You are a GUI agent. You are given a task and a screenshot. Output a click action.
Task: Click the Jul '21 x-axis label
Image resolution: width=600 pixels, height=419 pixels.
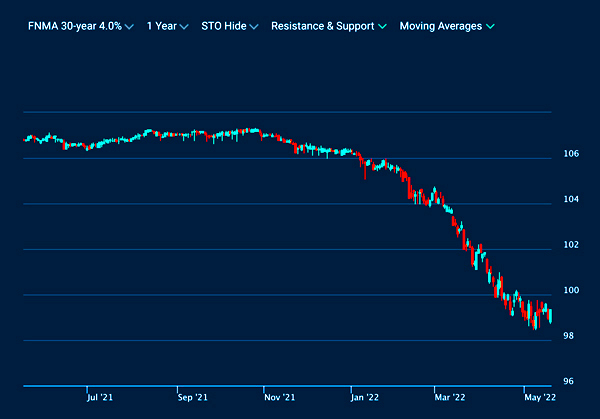[98, 397]
